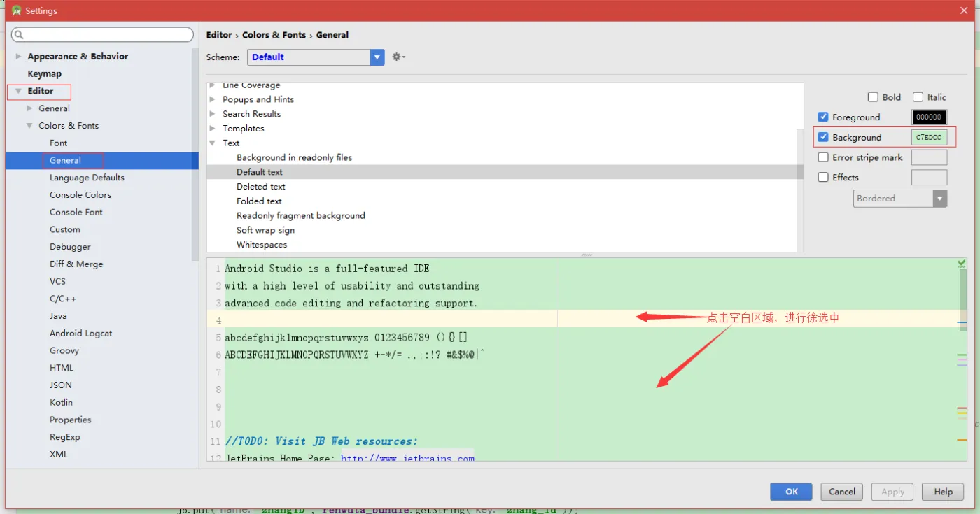Open Console Colors page
This screenshot has height=514, width=980.
pyautogui.click(x=80, y=195)
